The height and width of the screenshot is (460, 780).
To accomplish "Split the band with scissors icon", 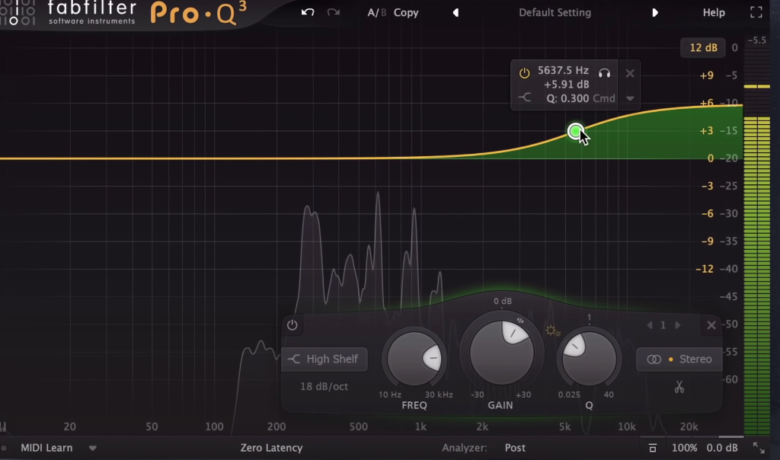I will coord(679,386).
